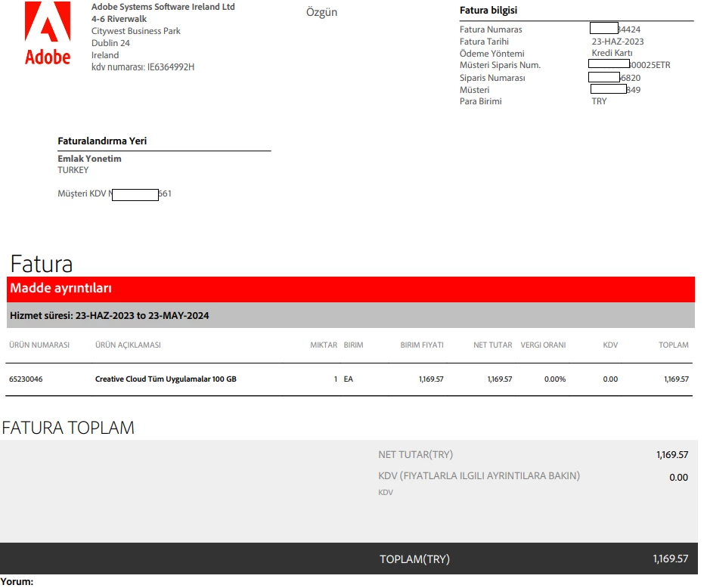The image size is (707, 588).
Task: Click the 'ÜRÜN NUMARASI' column header
Action: click(39, 345)
